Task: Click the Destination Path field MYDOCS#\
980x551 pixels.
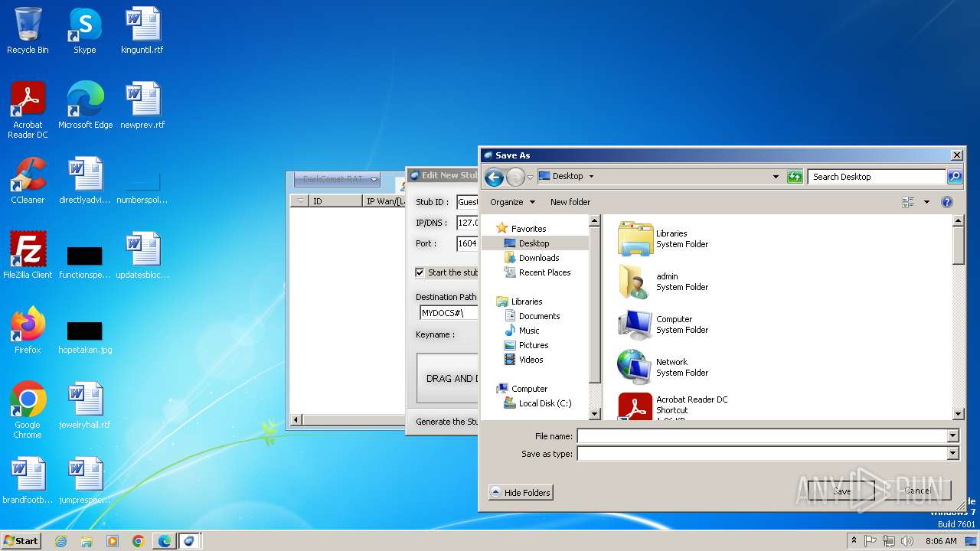Action: pos(449,313)
